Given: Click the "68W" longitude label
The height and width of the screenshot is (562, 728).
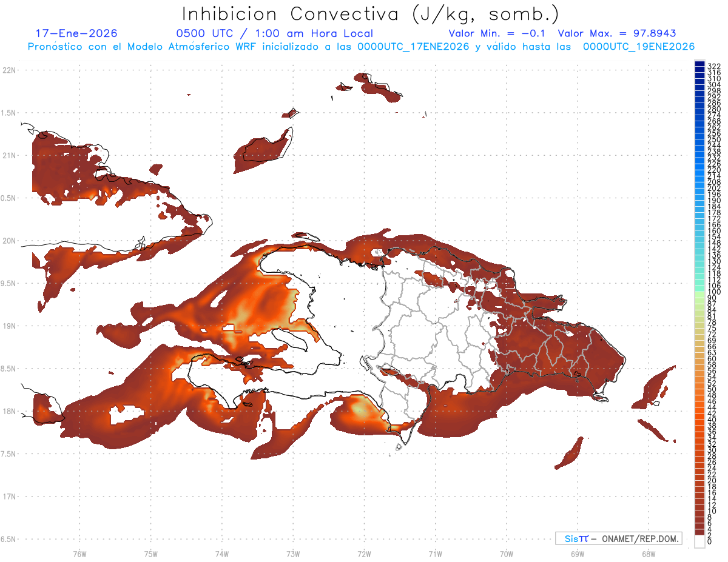Looking at the screenshot, I should click(648, 553).
